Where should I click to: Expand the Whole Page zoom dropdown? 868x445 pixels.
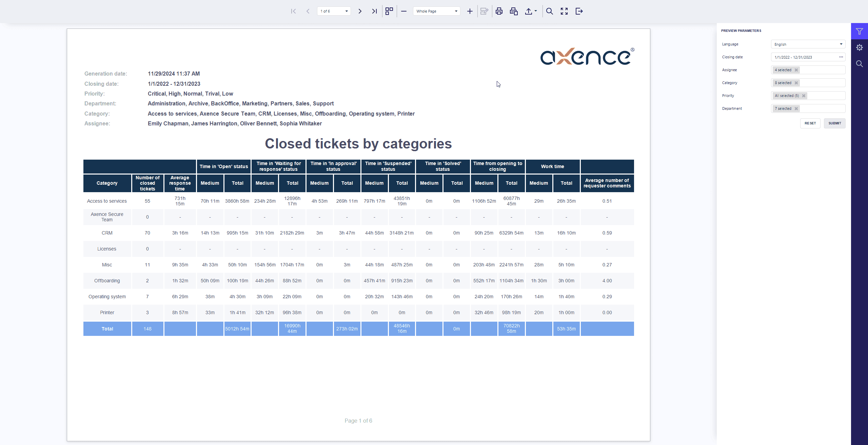pos(456,11)
